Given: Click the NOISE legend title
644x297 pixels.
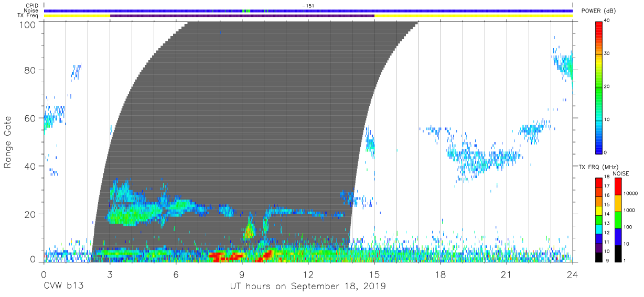Looking at the screenshot, I should tap(621, 173).
